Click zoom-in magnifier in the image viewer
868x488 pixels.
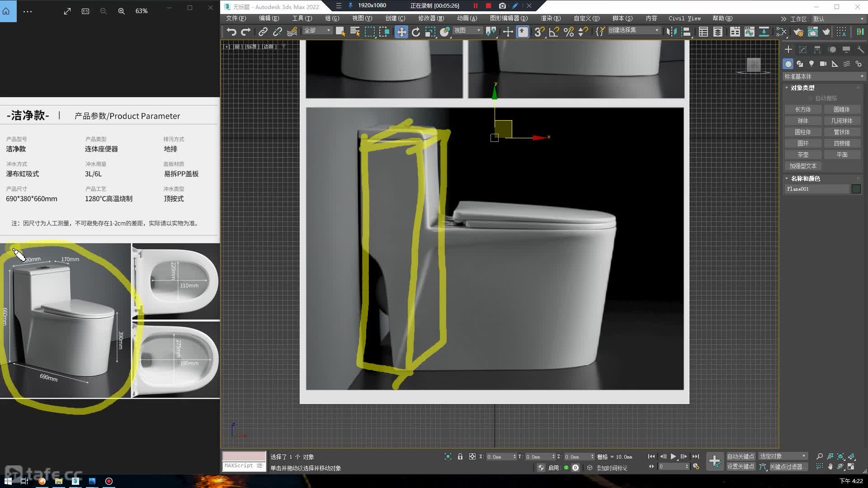click(x=121, y=11)
